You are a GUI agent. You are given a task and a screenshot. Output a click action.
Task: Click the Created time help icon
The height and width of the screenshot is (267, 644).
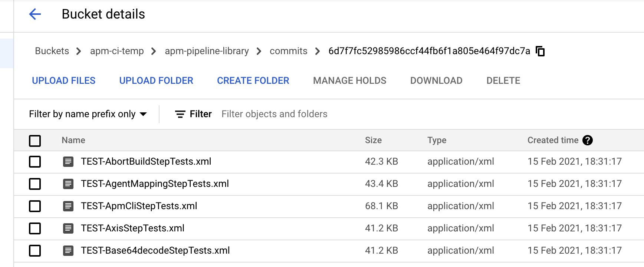click(588, 140)
